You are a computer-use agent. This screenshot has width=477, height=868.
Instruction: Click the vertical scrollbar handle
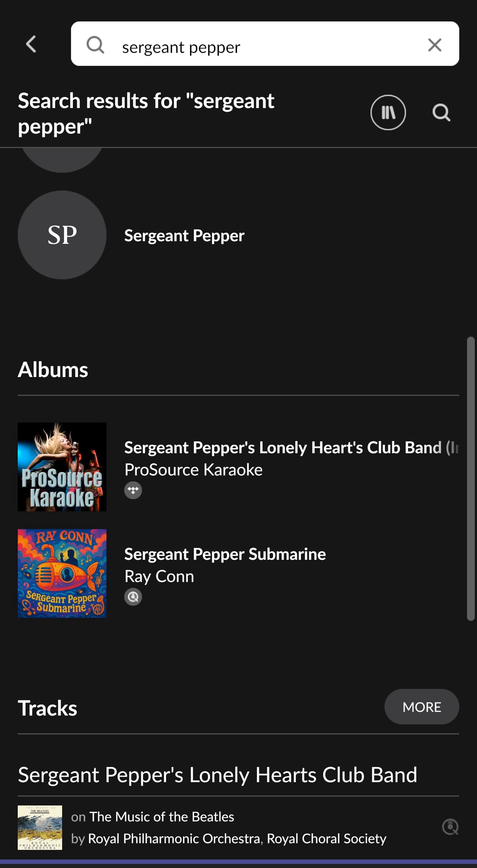pyautogui.click(x=471, y=478)
